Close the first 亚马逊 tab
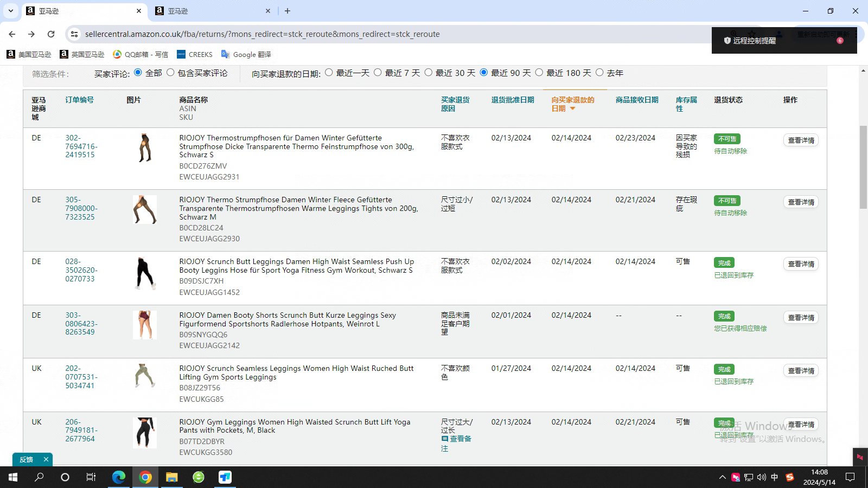This screenshot has height=488, width=868. [139, 11]
